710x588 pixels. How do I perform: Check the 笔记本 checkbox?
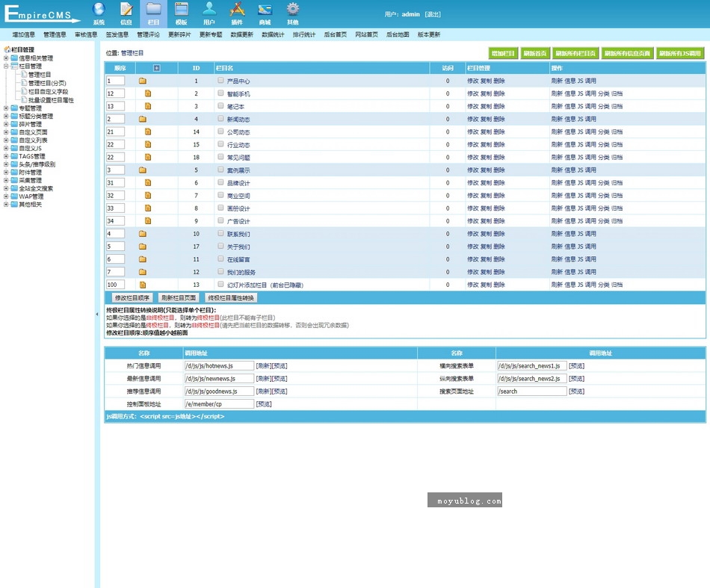(220, 105)
